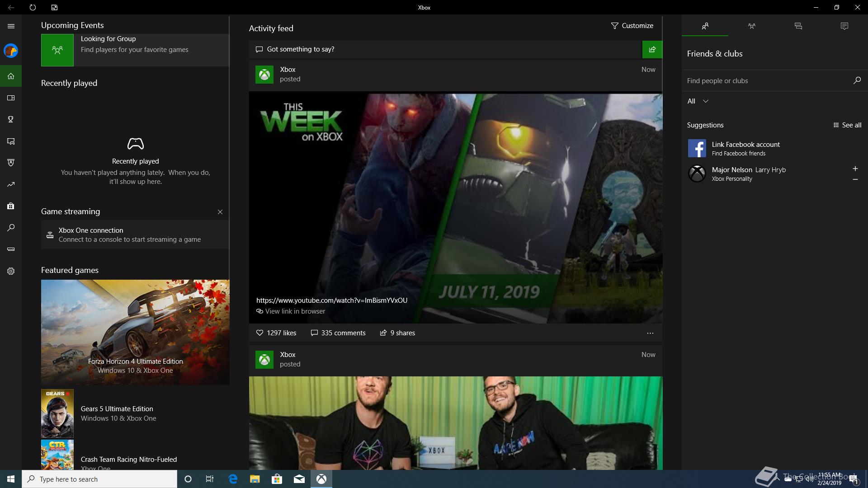Screen dimensions: 868x488
Task: Open Trending arrow icon in the sidebar
Action: pos(11,184)
